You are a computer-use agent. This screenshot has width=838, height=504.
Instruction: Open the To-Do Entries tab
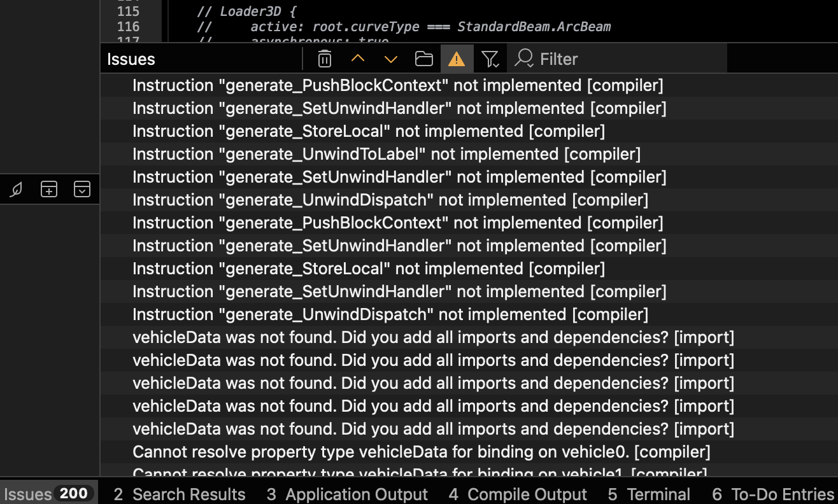click(x=773, y=494)
